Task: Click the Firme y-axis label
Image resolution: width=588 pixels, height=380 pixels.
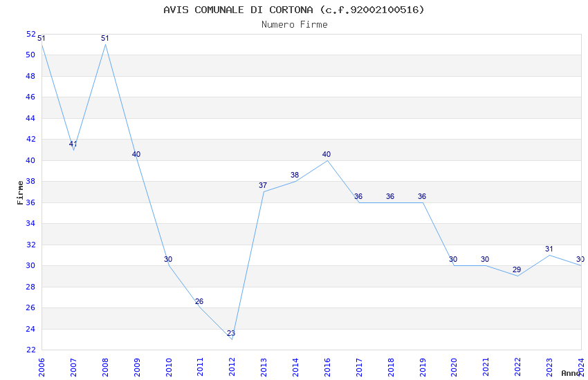Action: tap(20, 193)
